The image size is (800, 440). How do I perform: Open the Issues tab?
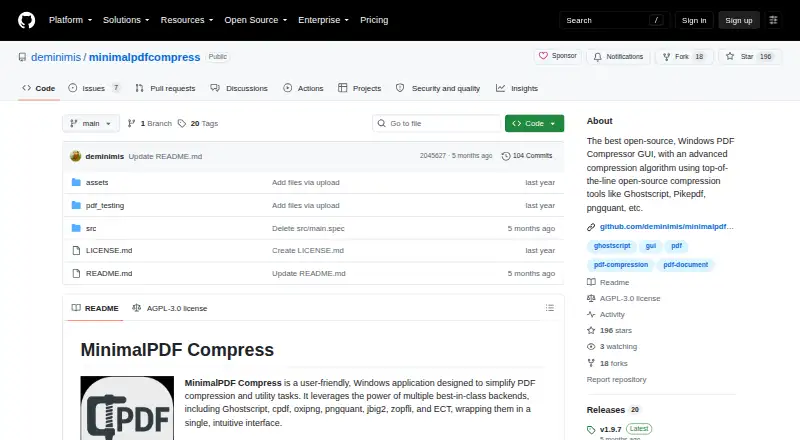tap(94, 88)
